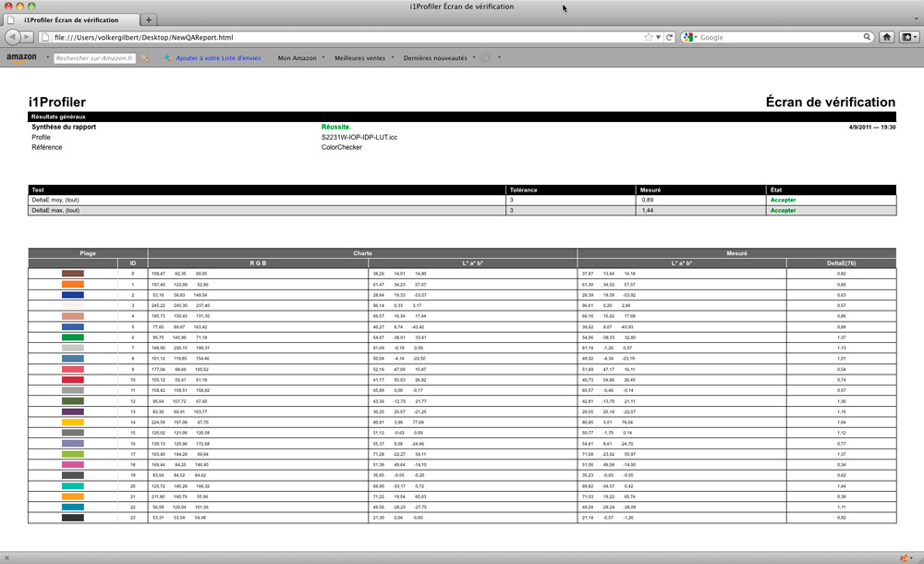This screenshot has width=924, height=564.
Task: Open the bookmarks menu button
Action: [x=908, y=37]
